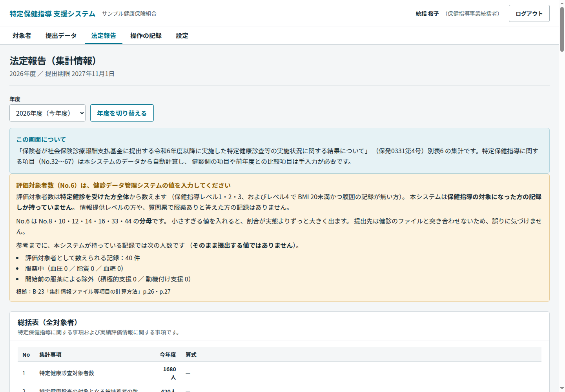Viewport: 565px width, 392px height.
Task: Click the 集計事項 column header
Action: [x=50, y=355]
